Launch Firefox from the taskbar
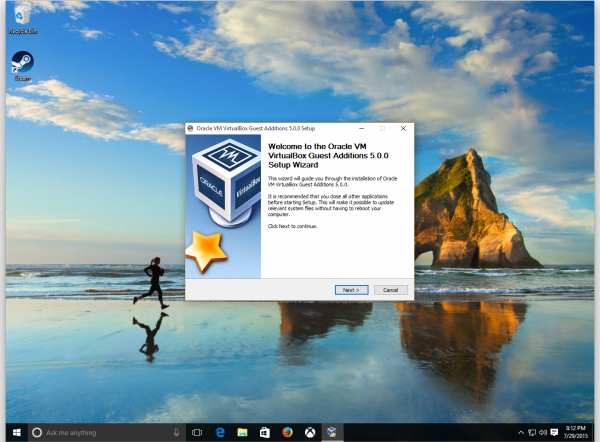600x442 pixels. click(287, 432)
